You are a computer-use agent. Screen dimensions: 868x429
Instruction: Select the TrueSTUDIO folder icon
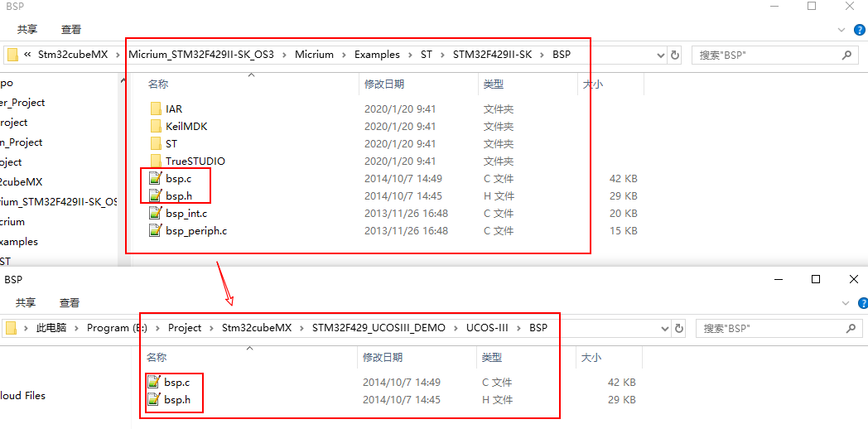point(156,161)
